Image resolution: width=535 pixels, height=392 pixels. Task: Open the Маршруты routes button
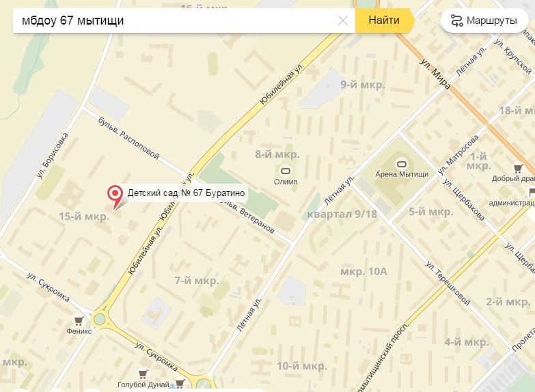coord(484,20)
